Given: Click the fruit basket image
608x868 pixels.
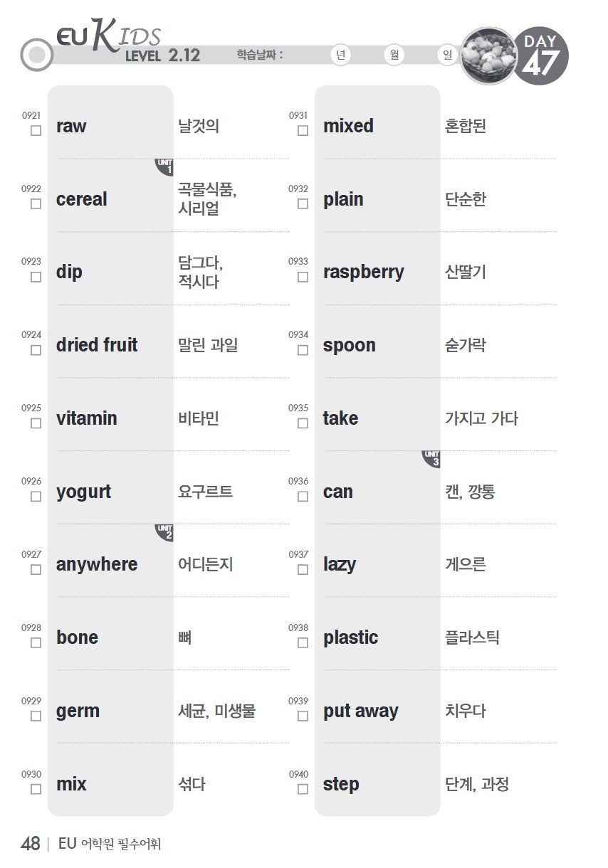Looking at the screenshot, I should tap(488, 56).
